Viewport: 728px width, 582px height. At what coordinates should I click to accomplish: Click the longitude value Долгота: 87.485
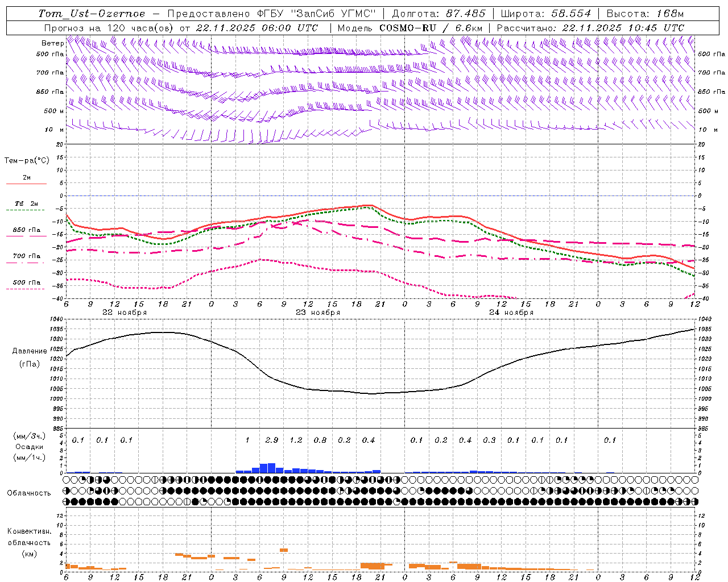click(x=439, y=14)
